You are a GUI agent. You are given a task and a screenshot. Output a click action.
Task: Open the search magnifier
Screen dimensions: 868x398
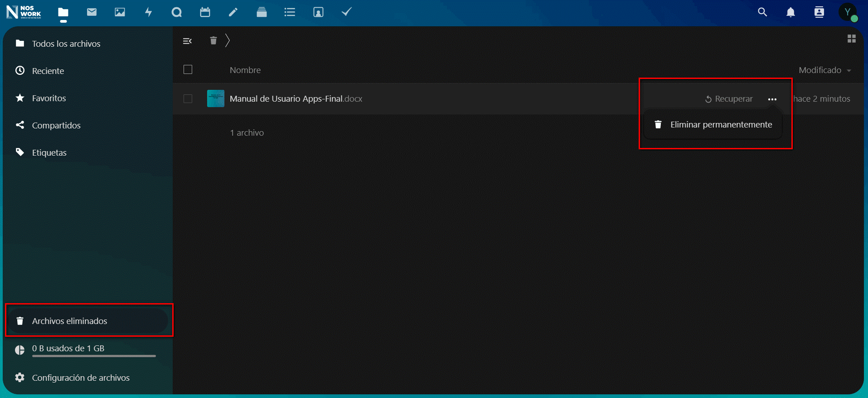[762, 12]
